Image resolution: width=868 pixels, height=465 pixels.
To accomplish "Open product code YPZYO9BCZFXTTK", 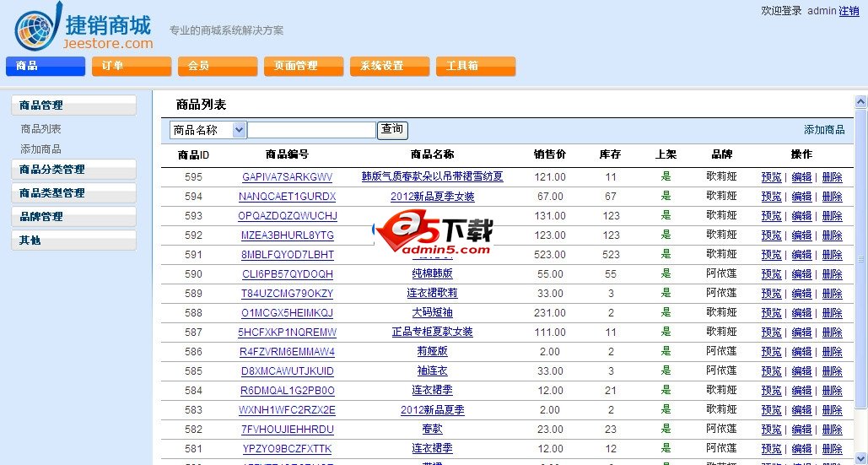I will tap(288, 448).
